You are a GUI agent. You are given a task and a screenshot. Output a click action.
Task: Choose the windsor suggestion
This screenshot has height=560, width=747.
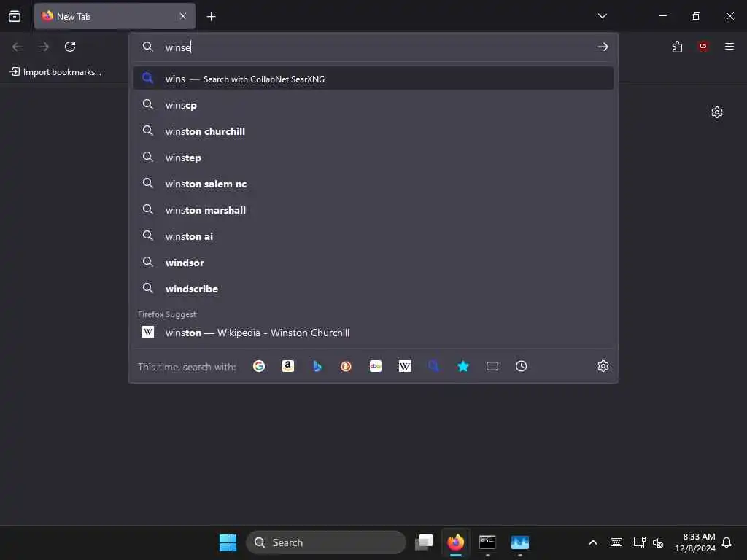coord(373,262)
